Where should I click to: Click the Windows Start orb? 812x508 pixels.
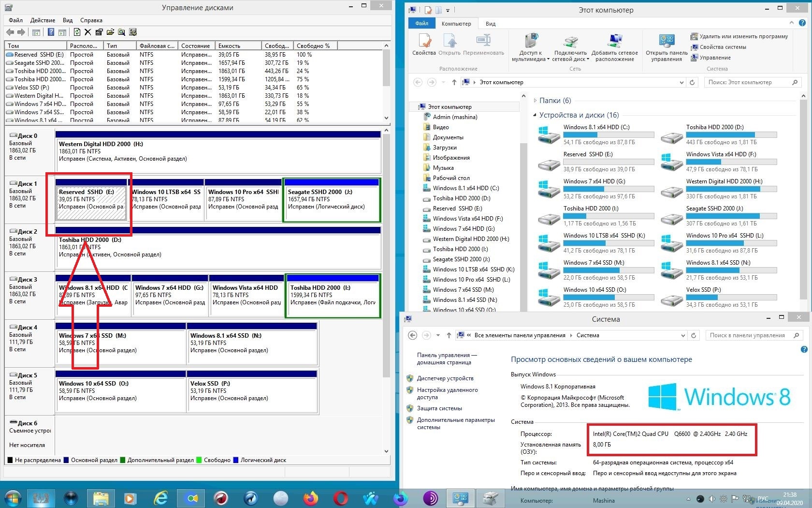[13, 498]
